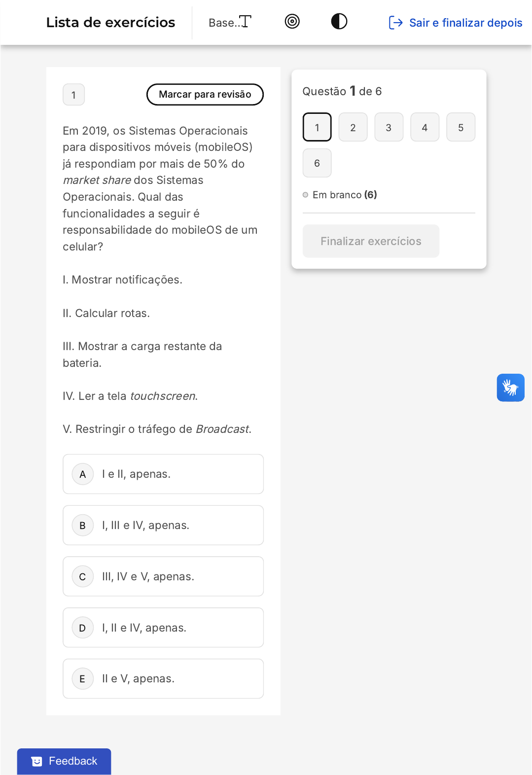Open the Base font size control
The image size is (532, 775).
[230, 22]
